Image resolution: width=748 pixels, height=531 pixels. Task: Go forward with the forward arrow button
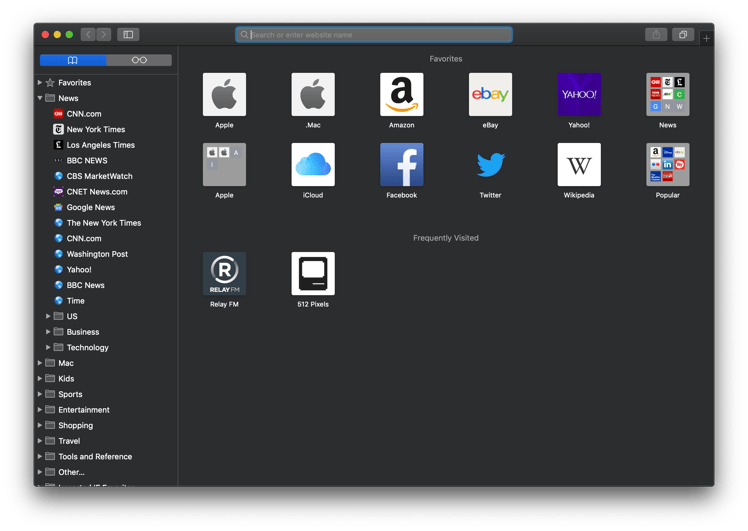tap(104, 34)
